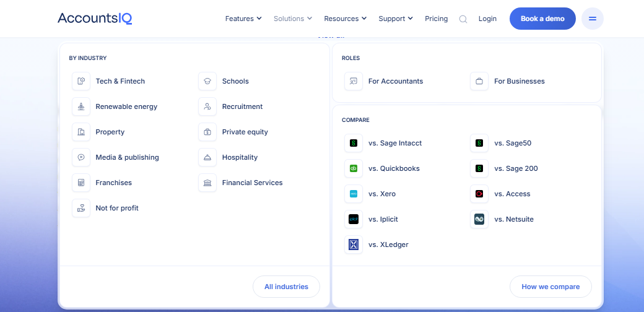
Task: Click the Netsuite logo icon
Action: (479, 219)
